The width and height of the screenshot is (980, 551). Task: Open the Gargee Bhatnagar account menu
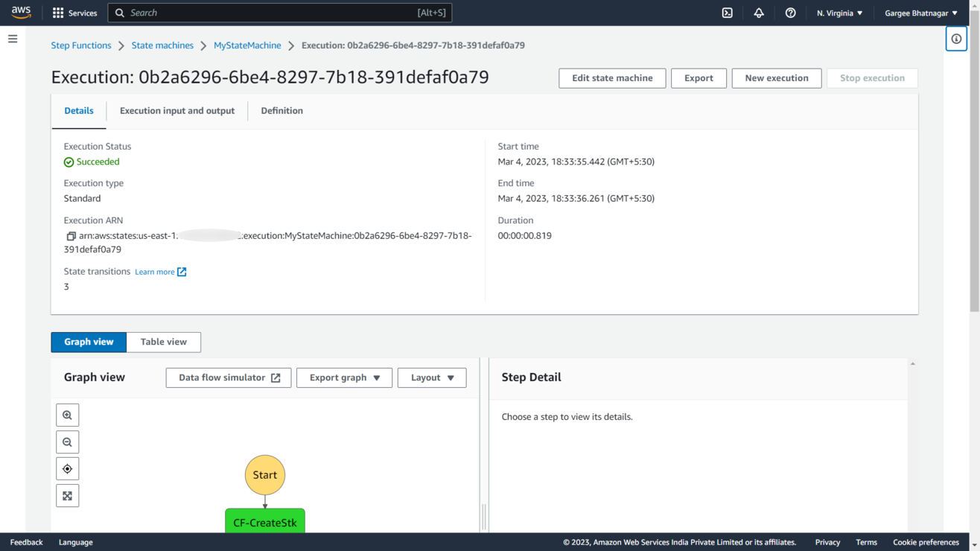point(921,13)
